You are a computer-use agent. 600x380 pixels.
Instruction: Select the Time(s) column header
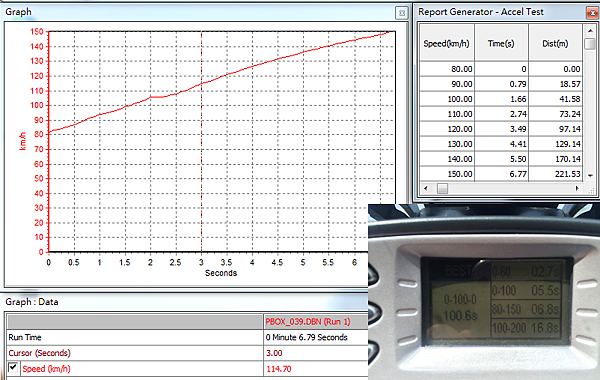(x=501, y=43)
